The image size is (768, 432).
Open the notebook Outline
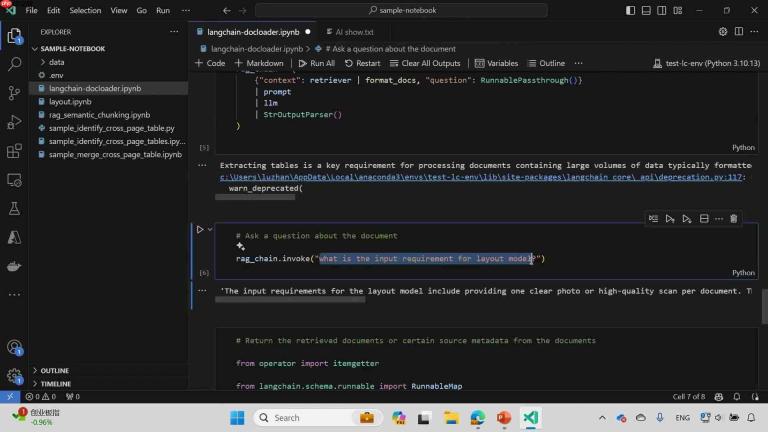click(x=546, y=63)
